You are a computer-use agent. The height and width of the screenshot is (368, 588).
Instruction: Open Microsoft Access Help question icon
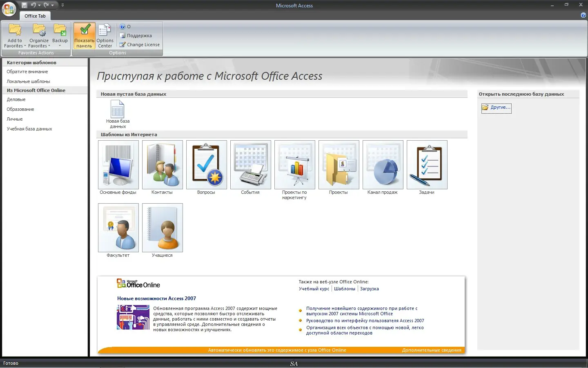coord(583,15)
